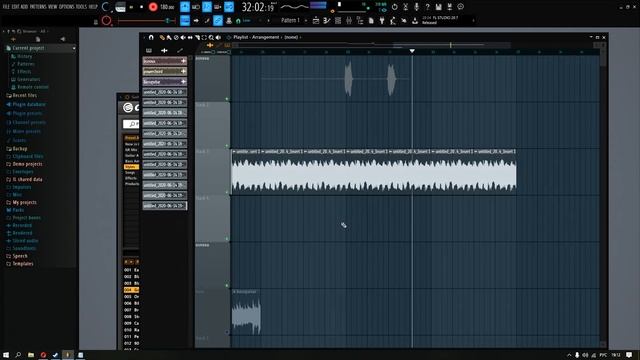Select the powerchord pattern in picker
The height and width of the screenshot is (360, 640).
coord(164,71)
